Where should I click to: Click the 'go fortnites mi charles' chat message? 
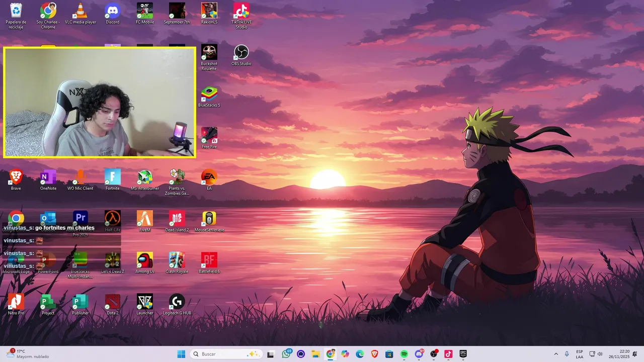point(65,228)
